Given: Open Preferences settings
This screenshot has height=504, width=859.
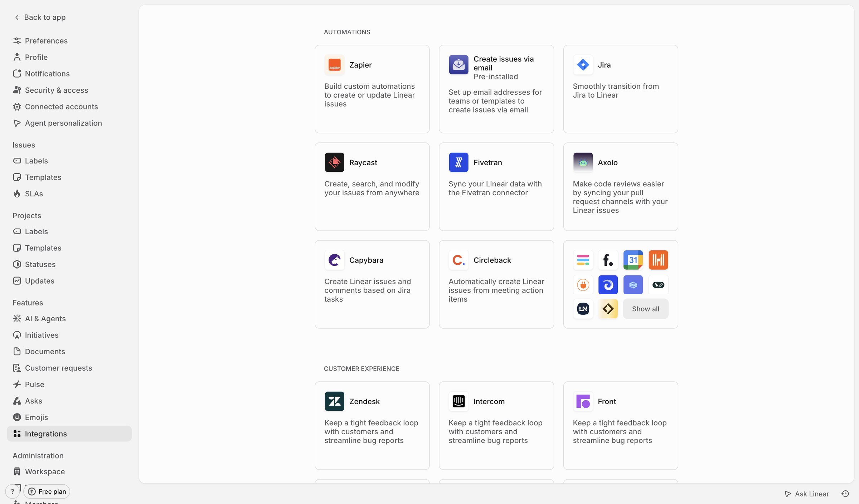Looking at the screenshot, I should (x=69, y=41).
